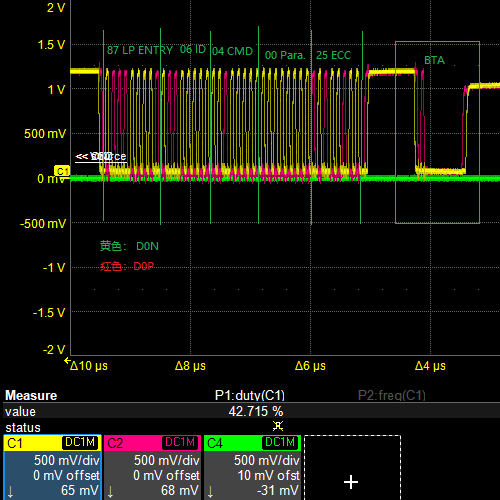Click the DC1M coupling badge on C2
Image resolution: width=500 pixels, height=500 pixels.
point(180,442)
